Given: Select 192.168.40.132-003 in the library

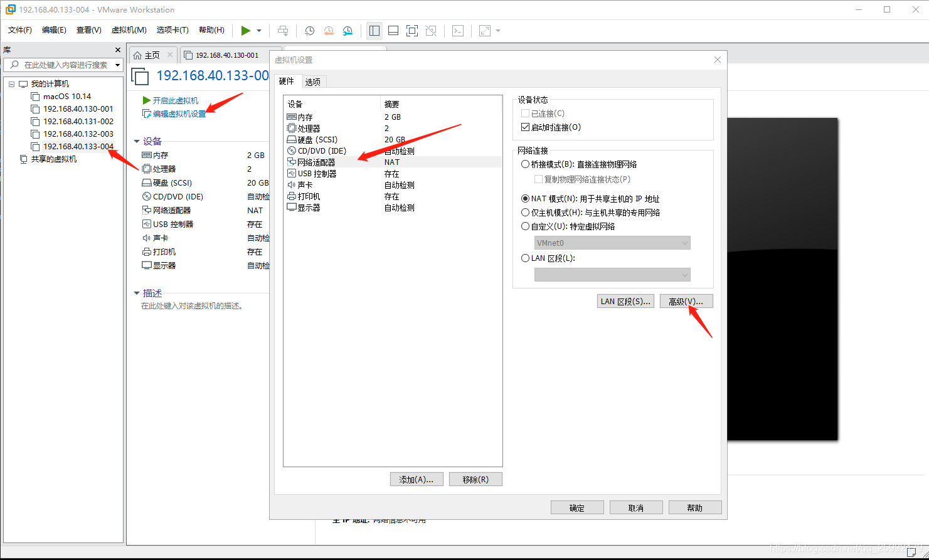Looking at the screenshot, I should click(78, 134).
